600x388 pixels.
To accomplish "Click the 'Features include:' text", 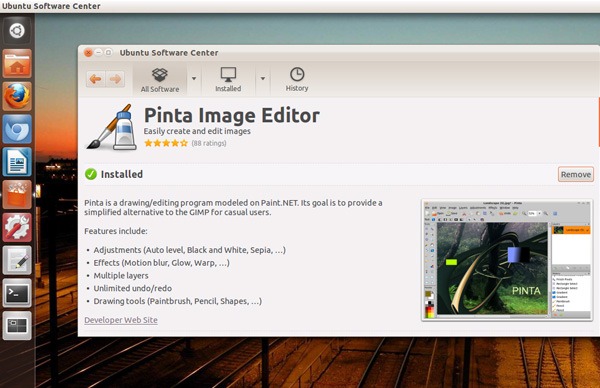I will pos(116,231).
